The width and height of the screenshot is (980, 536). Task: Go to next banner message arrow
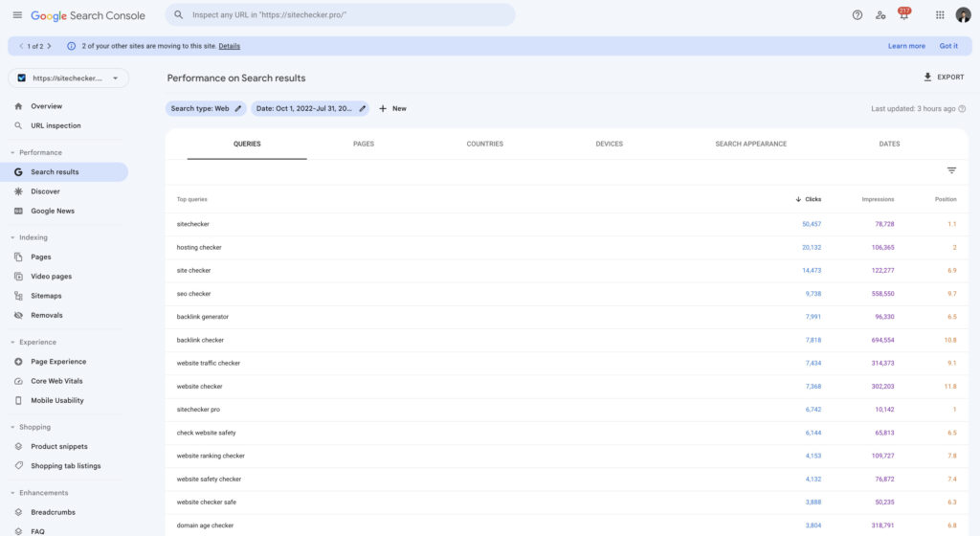[50, 46]
